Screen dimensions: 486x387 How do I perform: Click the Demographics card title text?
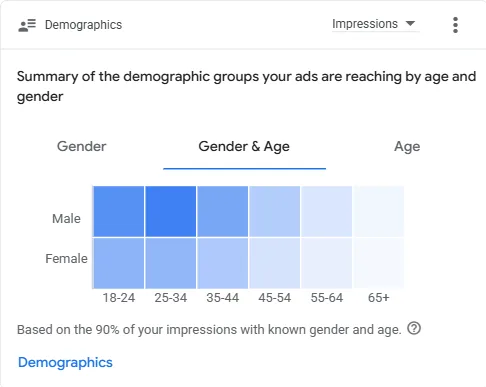pos(83,25)
